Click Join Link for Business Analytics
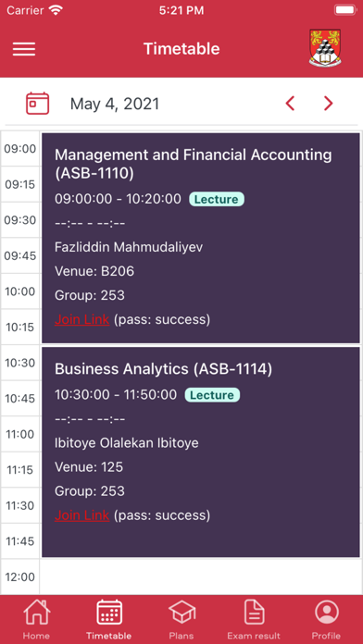The height and width of the screenshot is (644, 363). (x=81, y=515)
